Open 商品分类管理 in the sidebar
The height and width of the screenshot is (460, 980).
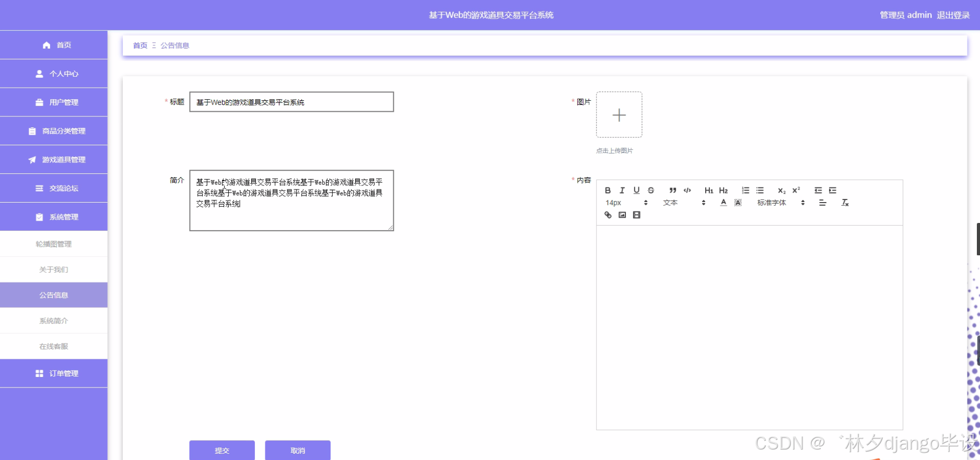54,131
